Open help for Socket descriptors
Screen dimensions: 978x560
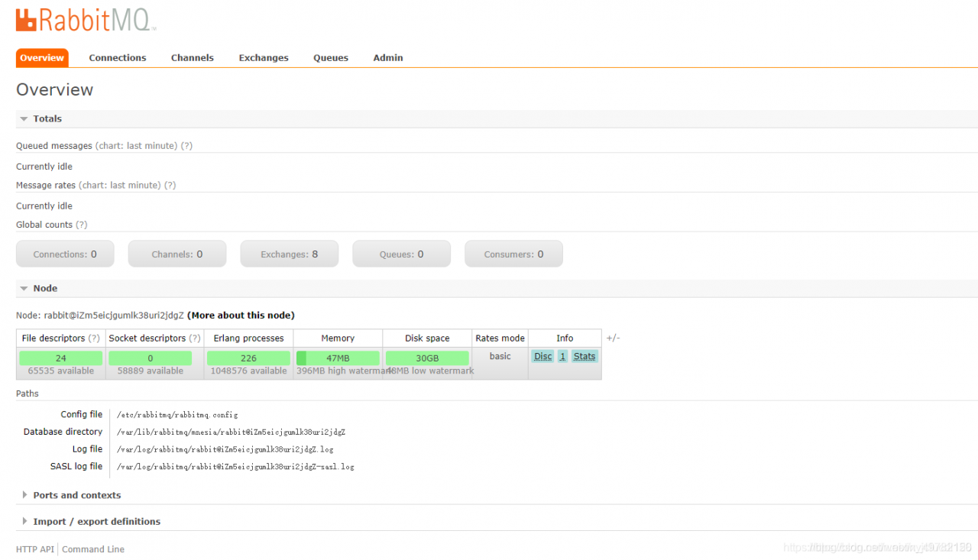(195, 338)
